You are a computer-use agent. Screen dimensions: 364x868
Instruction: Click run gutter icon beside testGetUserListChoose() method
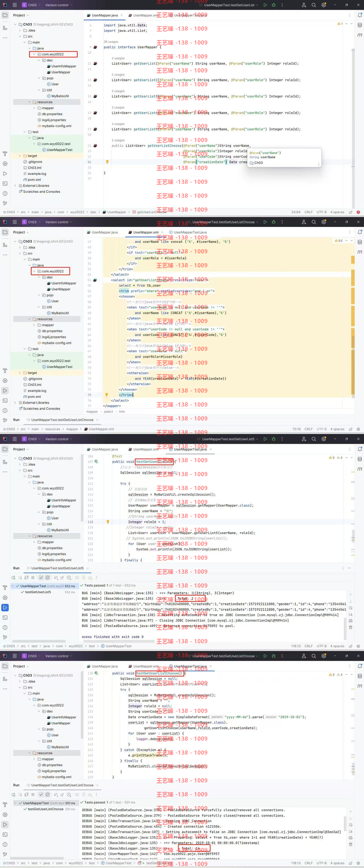click(96, 673)
